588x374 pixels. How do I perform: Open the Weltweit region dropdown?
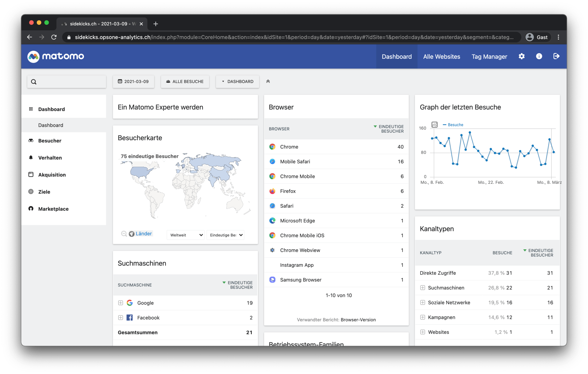coord(186,235)
